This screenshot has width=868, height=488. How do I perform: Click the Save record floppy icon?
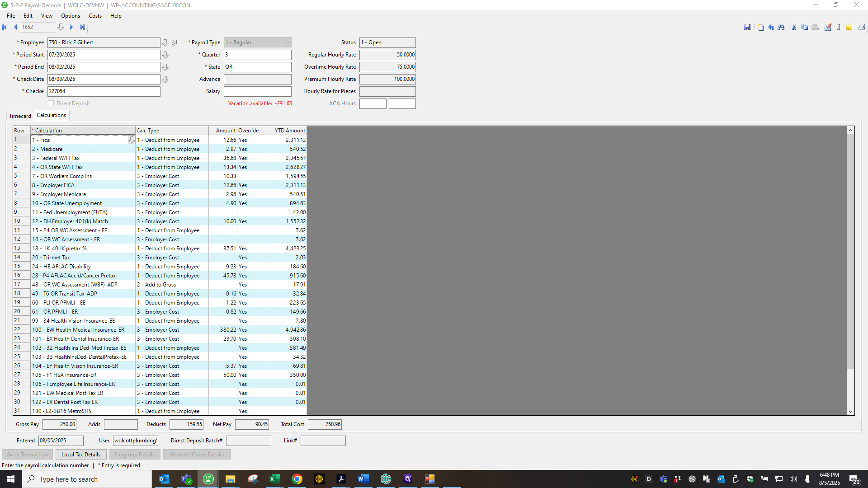pos(747,28)
